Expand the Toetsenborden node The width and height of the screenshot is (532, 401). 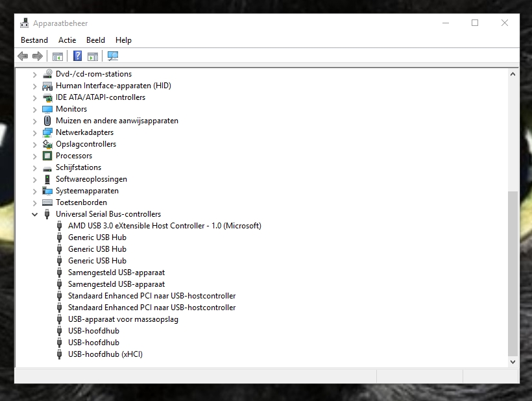[x=34, y=203]
